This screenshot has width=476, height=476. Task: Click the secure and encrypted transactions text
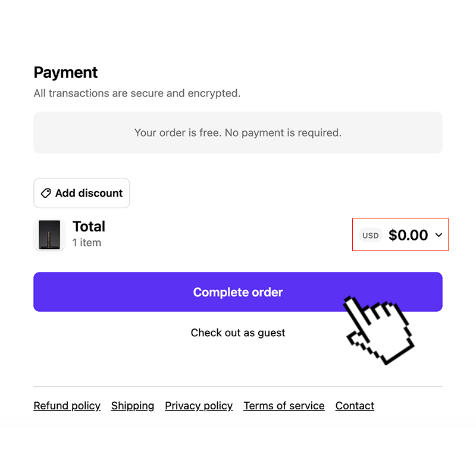[x=137, y=93]
